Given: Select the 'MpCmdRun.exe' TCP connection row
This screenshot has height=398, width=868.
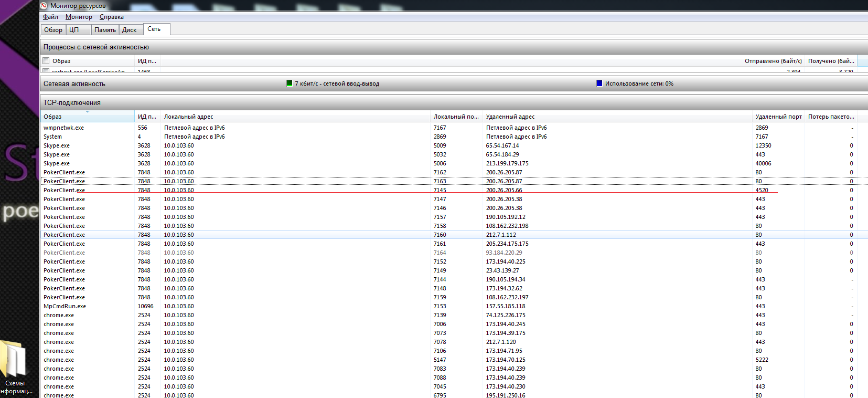Looking at the screenshot, I should [x=454, y=306].
